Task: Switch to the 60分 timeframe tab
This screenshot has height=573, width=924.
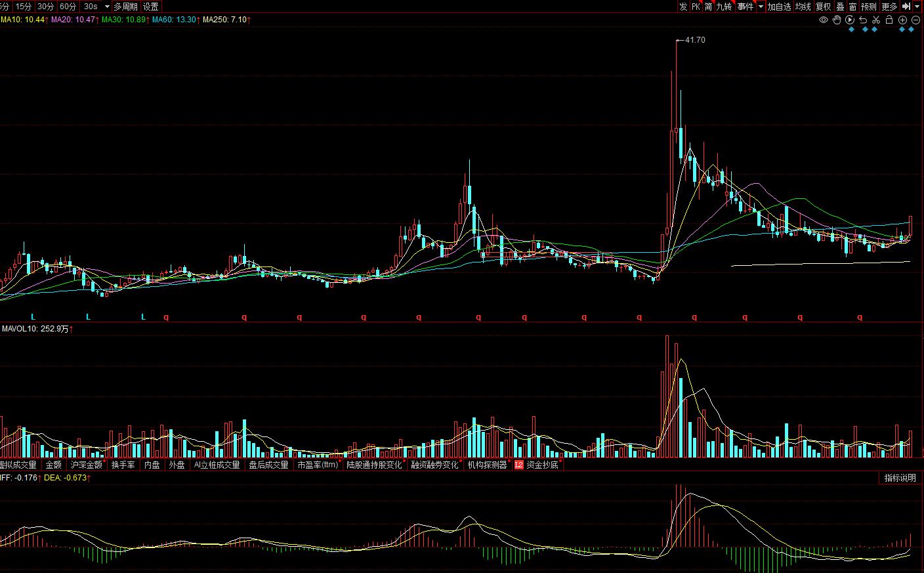Action: (x=68, y=7)
